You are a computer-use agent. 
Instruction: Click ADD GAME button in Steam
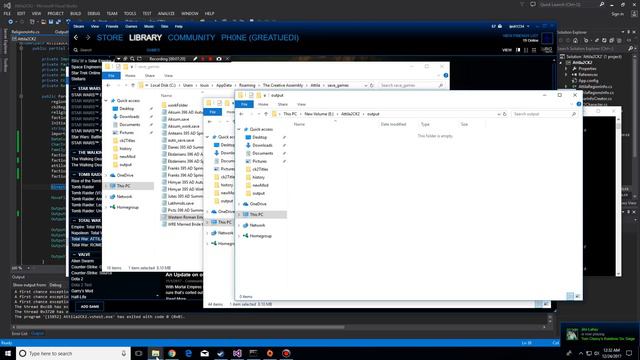(90, 306)
